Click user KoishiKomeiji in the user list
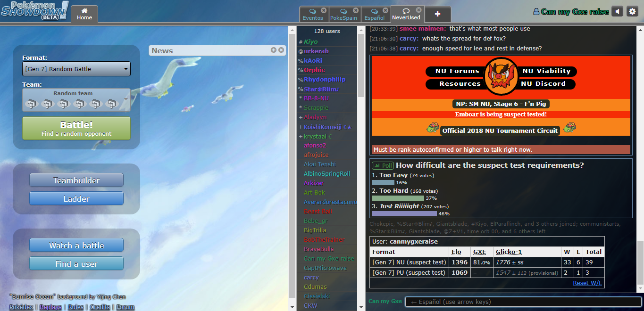Viewport: 644px width, 311px height. point(327,127)
